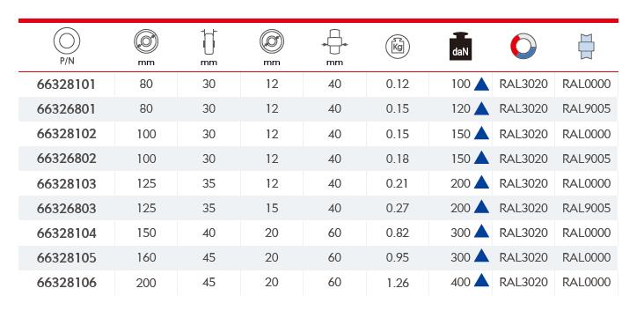The height and width of the screenshot is (318, 644).
Task: Click the bore diameter header icon
Action: (272, 42)
